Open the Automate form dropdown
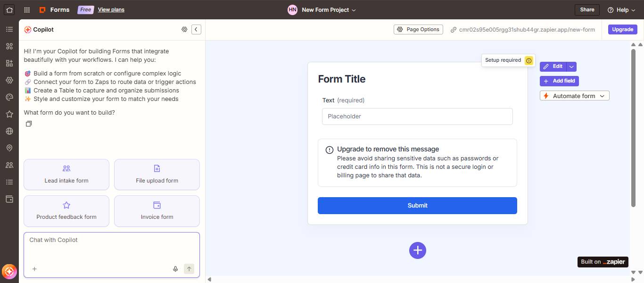The height and width of the screenshot is (283, 644). (x=575, y=96)
